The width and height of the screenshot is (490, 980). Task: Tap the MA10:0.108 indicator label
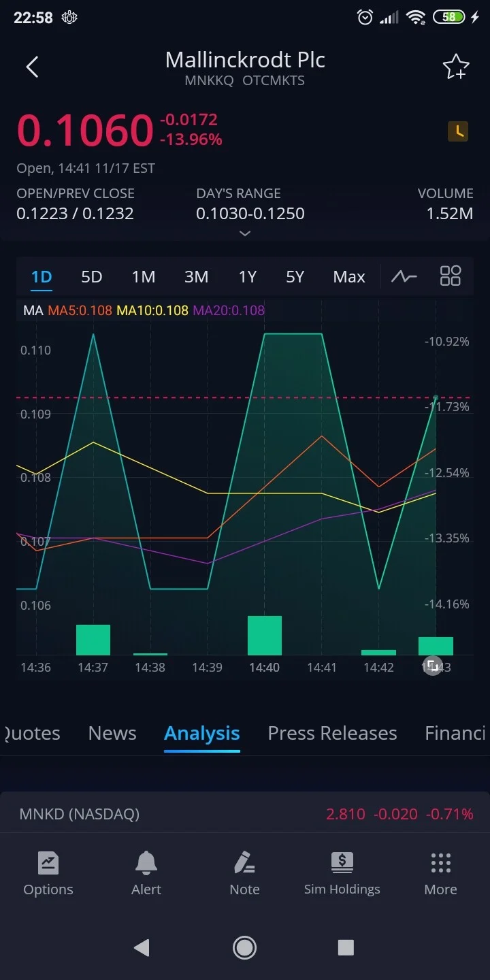(x=152, y=310)
